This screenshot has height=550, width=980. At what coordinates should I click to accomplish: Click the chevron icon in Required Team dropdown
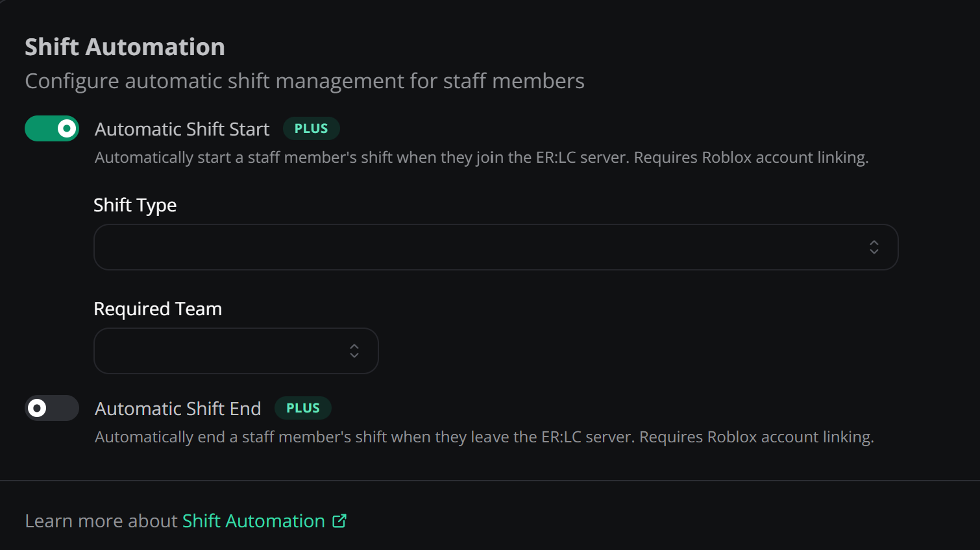pos(354,351)
